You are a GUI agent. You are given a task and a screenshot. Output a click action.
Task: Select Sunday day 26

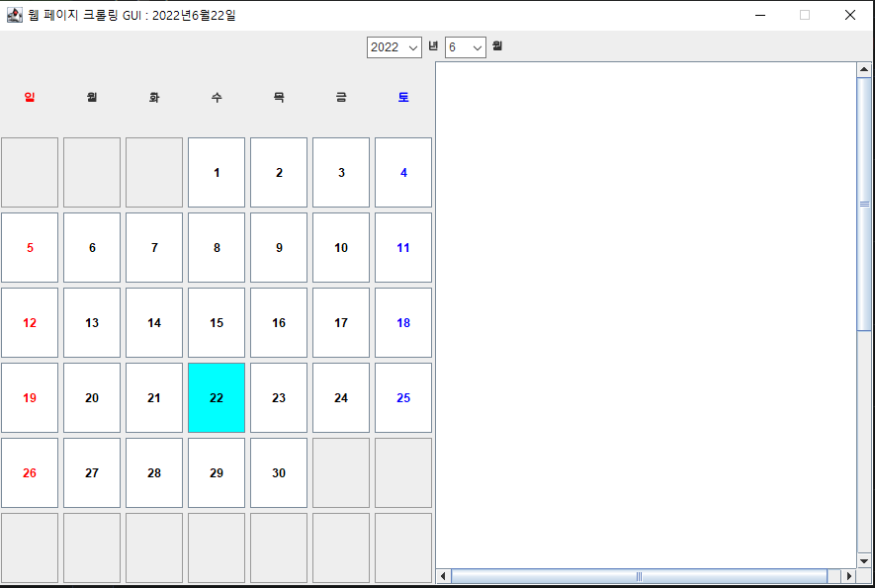coord(30,473)
